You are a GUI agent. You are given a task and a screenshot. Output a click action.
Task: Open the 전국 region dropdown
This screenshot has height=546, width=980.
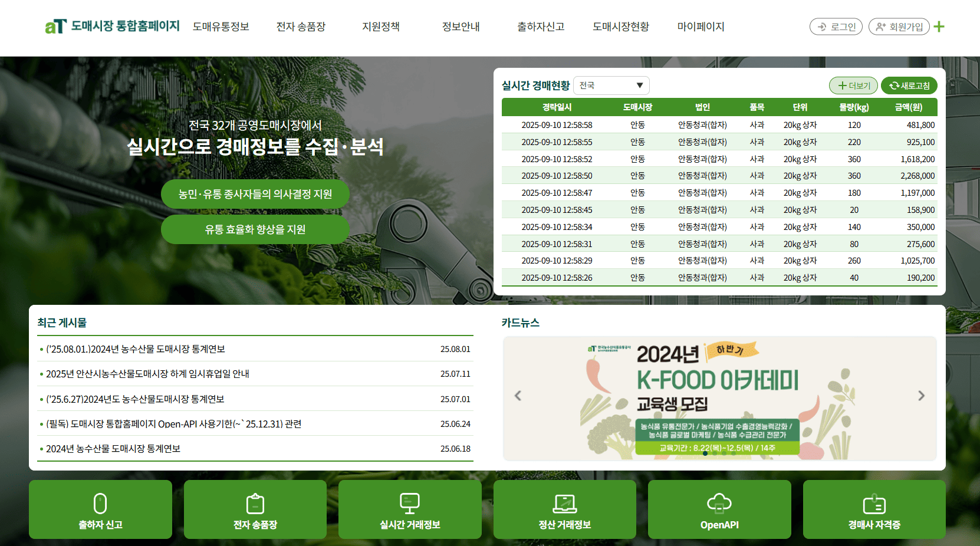click(611, 85)
